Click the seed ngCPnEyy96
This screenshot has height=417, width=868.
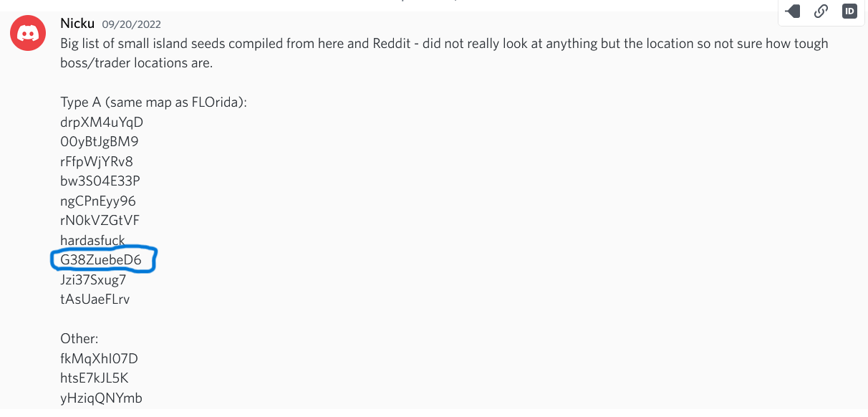coord(98,201)
